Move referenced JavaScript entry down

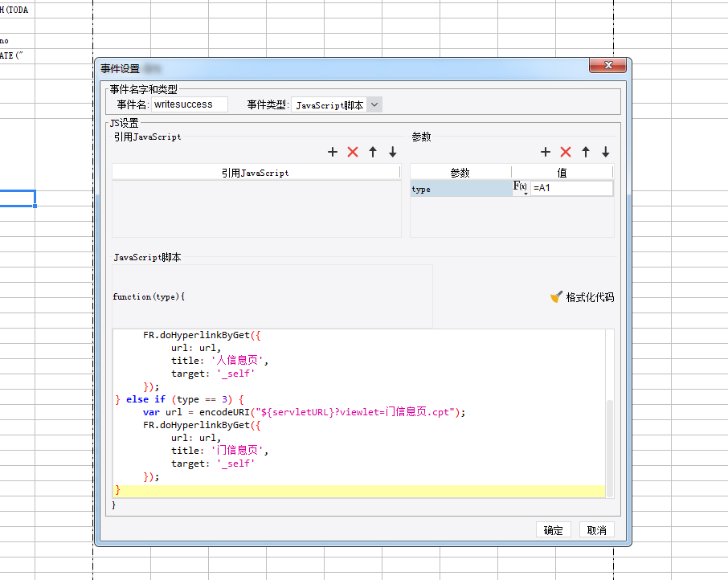tap(393, 152)
